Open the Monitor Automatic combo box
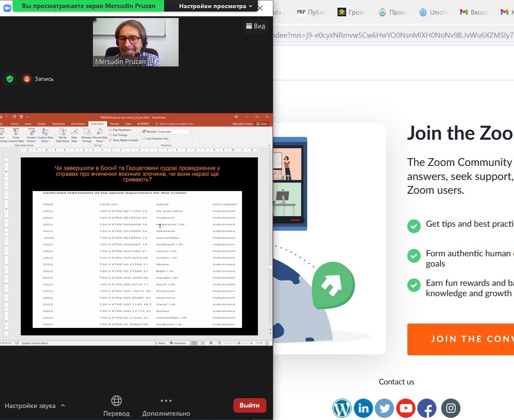 coord(174,132)
